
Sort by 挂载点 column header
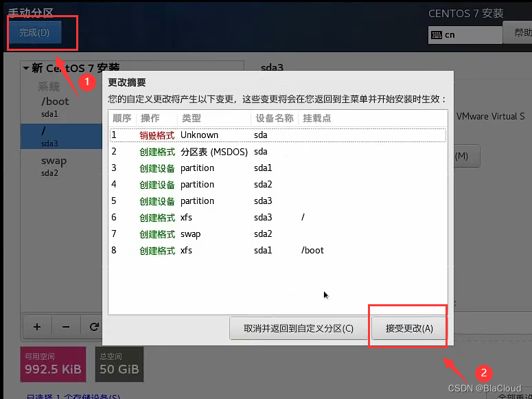(373, 118)
